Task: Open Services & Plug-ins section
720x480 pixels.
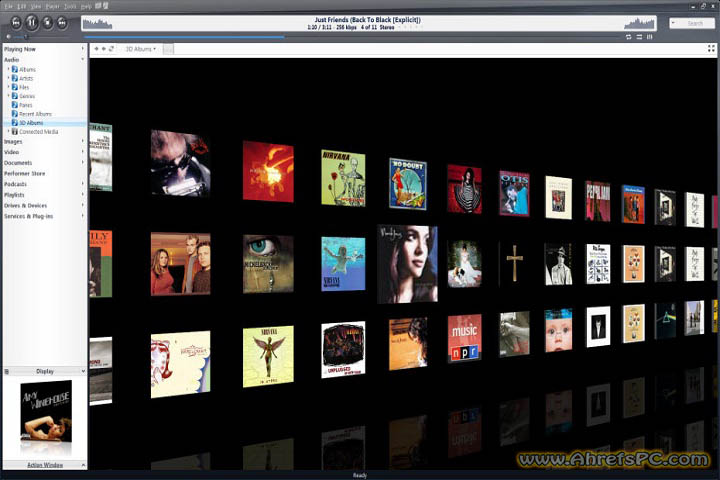Action: click(28, 216)
